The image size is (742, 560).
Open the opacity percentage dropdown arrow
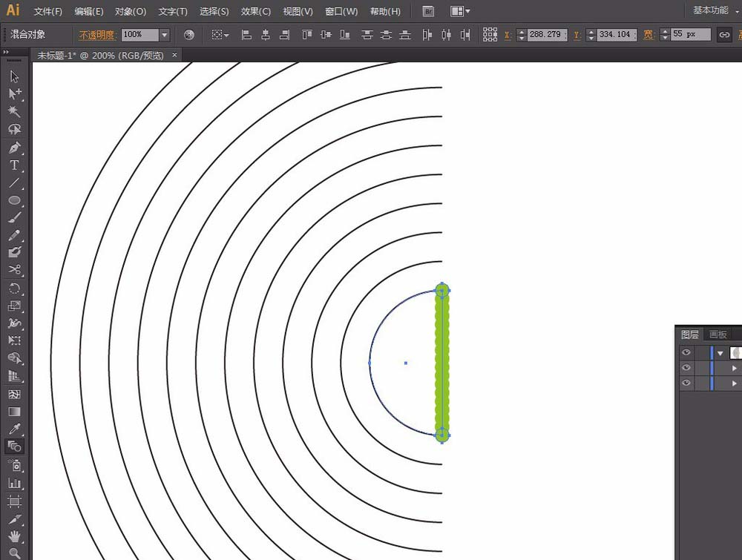[x=164, y=35]
